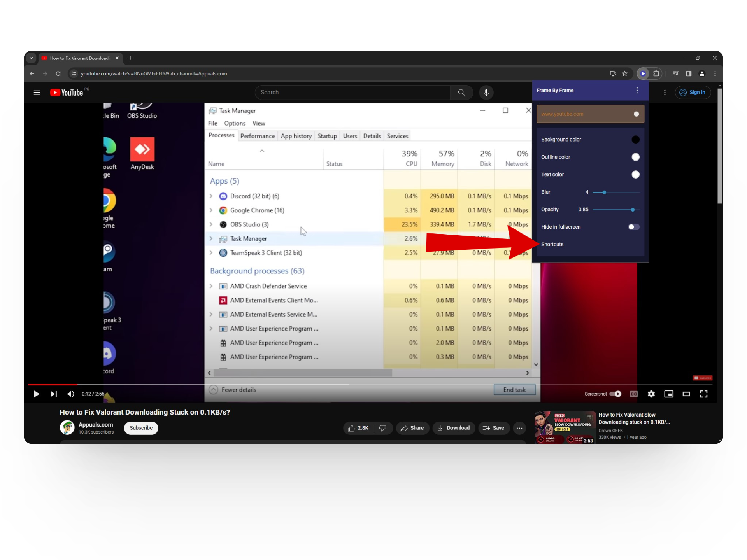
Task: Pick the Background color black swatch
Action: coord(635,140)
